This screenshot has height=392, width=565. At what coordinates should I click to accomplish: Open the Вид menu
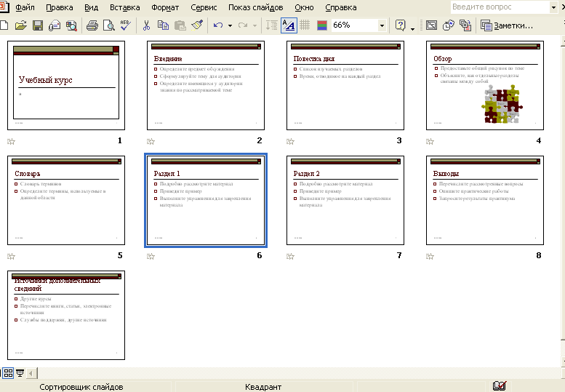pos(91,7)
